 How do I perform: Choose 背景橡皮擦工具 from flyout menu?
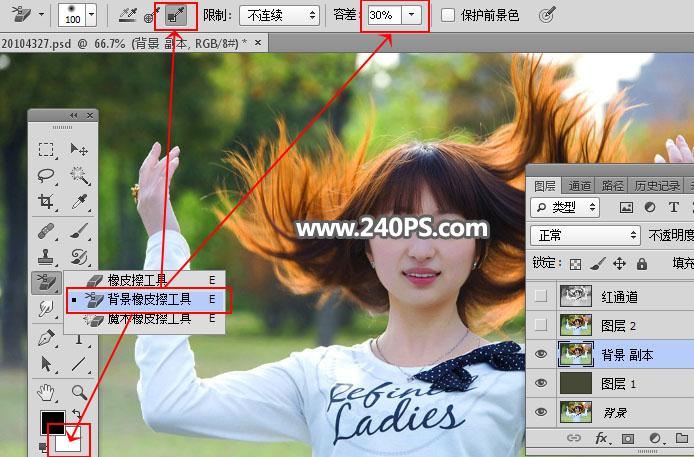coord(147,299)
